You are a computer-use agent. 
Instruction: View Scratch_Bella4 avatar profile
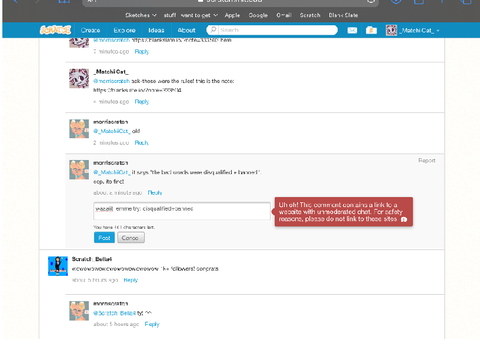[58, 266]
